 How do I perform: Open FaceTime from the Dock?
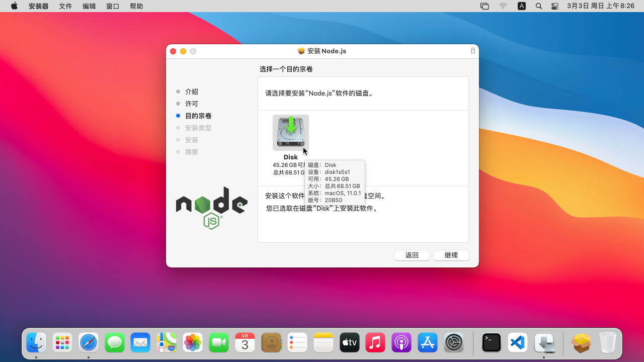(x=219, y=343)
